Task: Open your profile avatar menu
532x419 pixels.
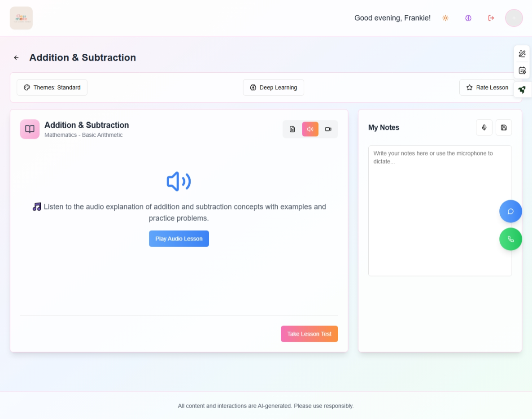Action: (514, 18)
